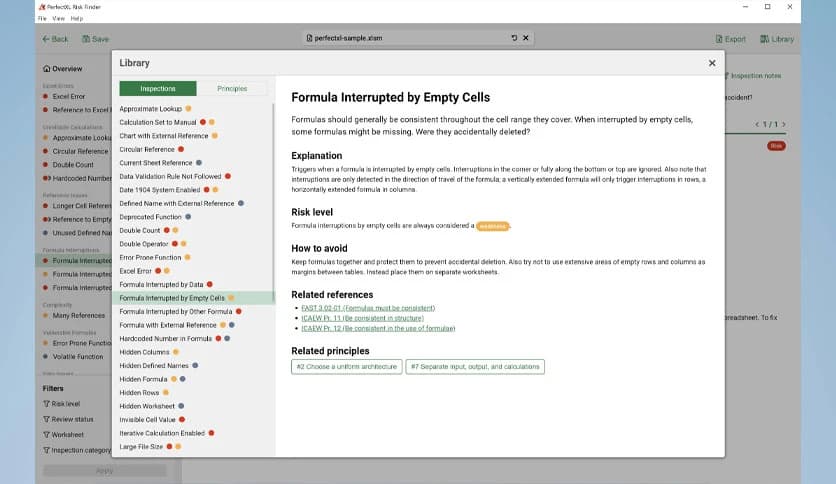Image resolution: width=836 pixels, height=484 pixels.
Task: Click the Export button
Action: (730, 39)
